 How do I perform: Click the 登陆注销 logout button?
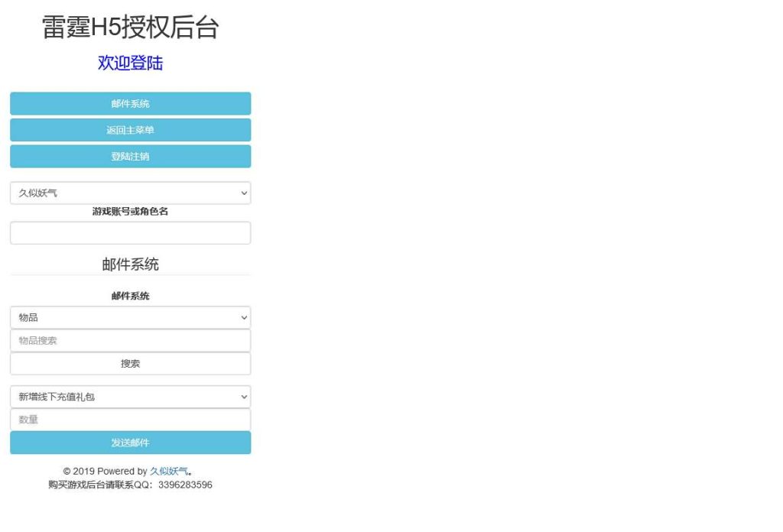pyautogui.click(x=130, y=156)
